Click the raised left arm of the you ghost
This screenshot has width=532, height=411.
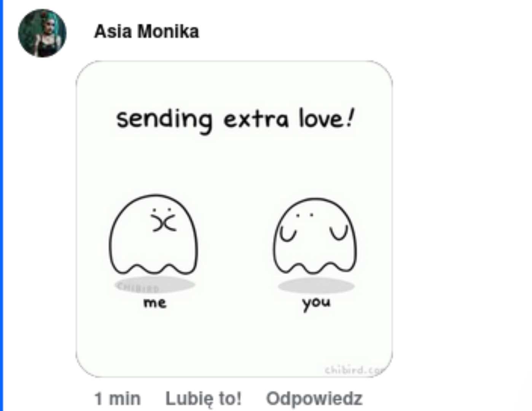click(288, 233)
